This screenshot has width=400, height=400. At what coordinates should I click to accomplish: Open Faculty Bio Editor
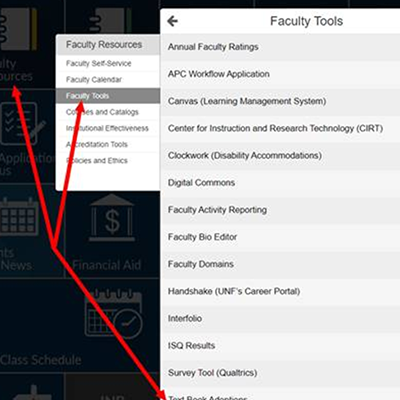tap(280, 237)
